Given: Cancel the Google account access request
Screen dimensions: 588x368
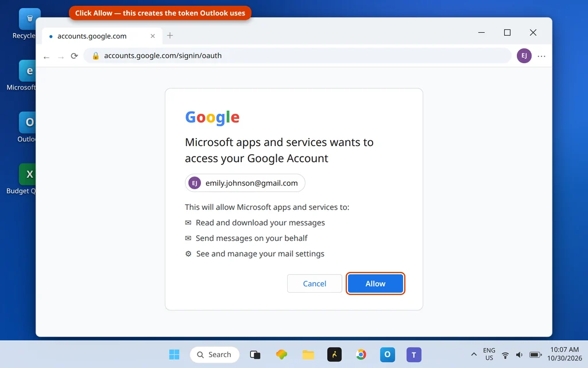Looking at the screenshot, I should [314, 283].
